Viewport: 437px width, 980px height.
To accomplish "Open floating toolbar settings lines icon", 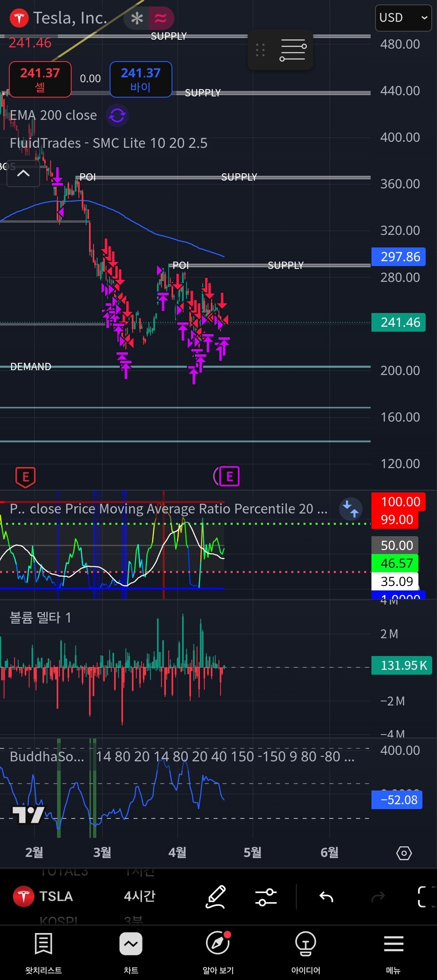I will [293, 50].
